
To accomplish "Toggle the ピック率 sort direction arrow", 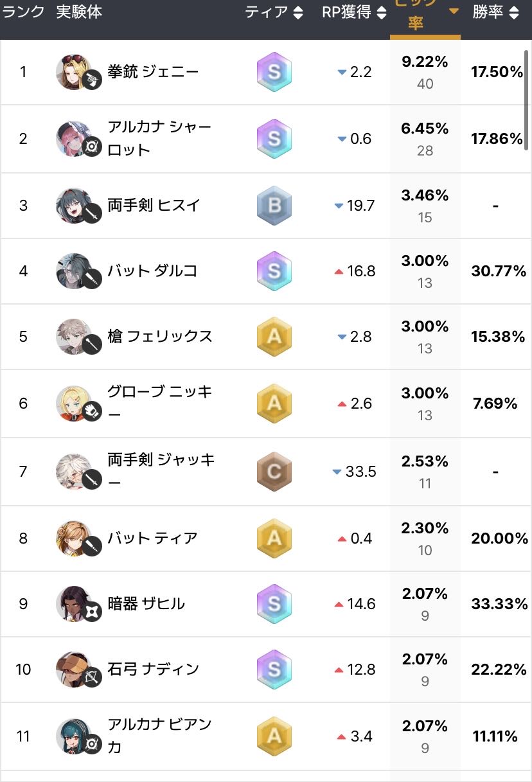I will 454,11.
